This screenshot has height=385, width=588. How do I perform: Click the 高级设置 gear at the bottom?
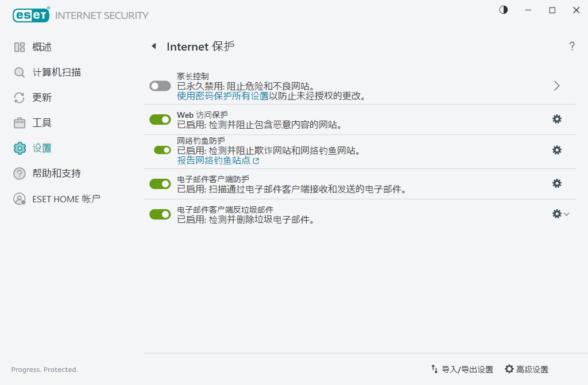pyautogui.click(x=510, y=369)
